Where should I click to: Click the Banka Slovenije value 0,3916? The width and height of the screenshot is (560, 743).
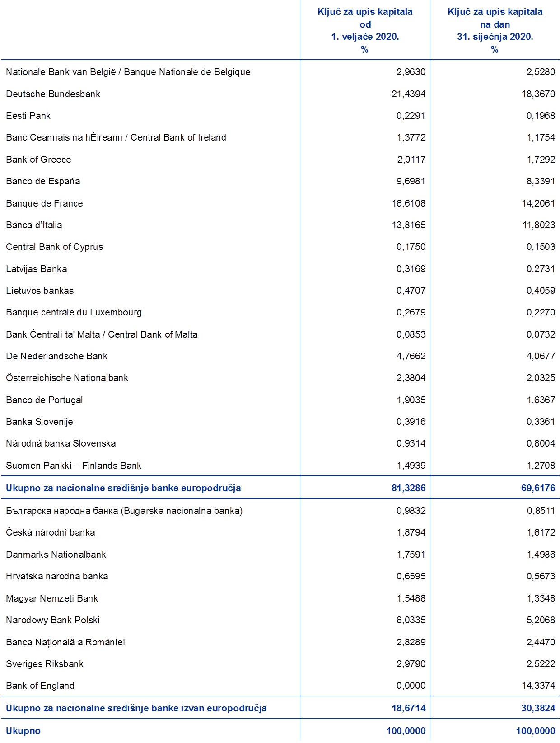[x=411, y=422]
